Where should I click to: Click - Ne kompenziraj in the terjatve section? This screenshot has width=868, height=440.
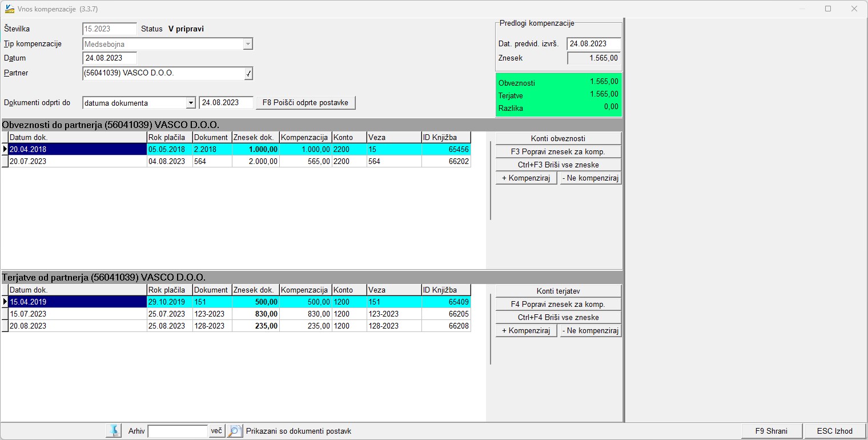click(590, 331)
